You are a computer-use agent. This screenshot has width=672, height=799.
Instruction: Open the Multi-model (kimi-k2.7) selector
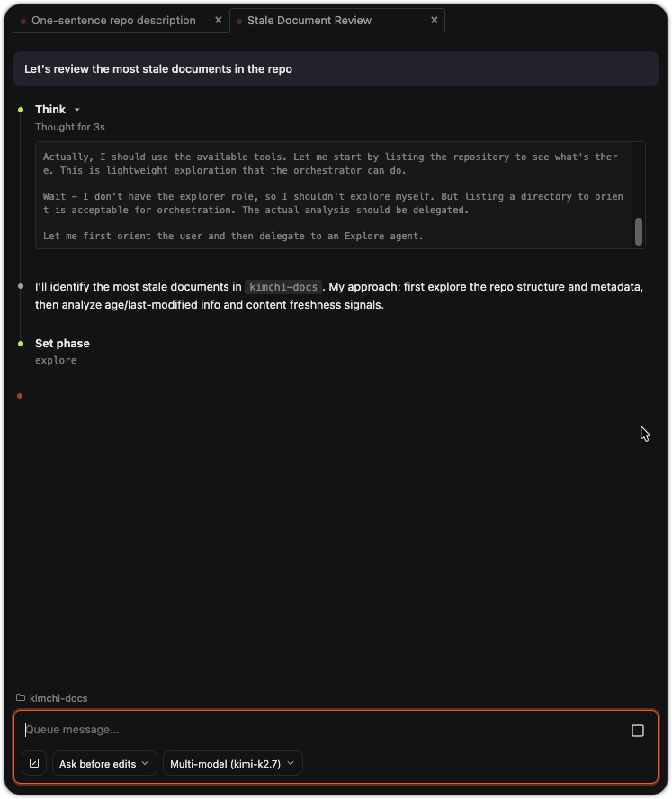232,763
